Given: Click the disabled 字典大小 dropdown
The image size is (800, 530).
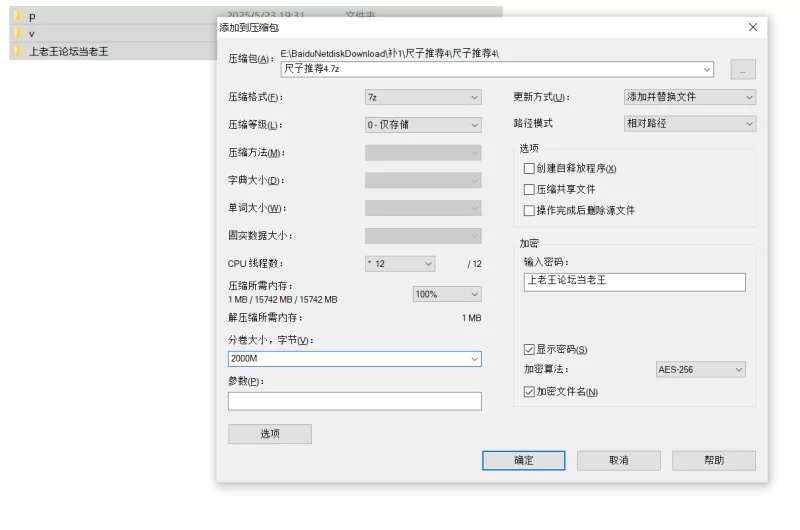Looking at the screenshot, I should click(x=423, y=180).
